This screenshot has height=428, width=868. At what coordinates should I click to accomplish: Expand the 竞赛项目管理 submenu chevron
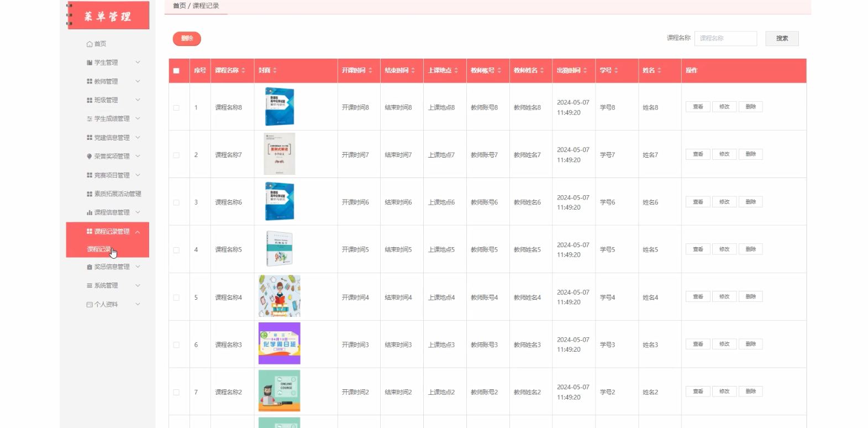tap(138, 175)
